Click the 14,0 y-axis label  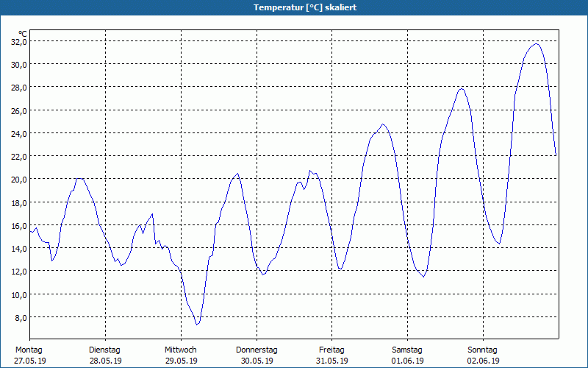click(x=19, y=249)
